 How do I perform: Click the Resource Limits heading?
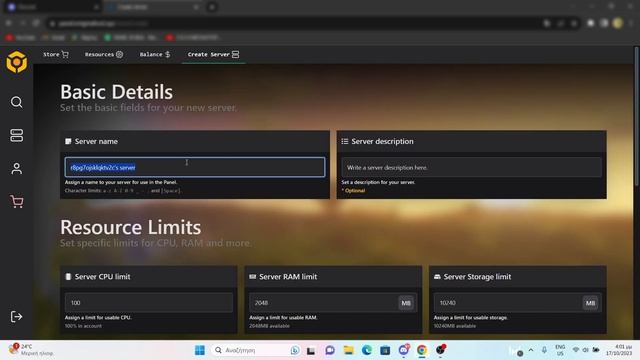(x=131, y=227)
